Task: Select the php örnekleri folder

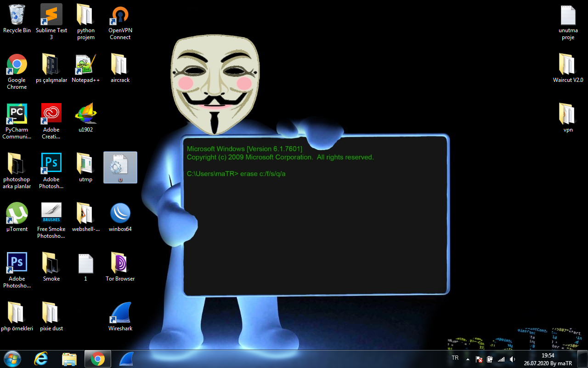Action: [x=17, y=316]
